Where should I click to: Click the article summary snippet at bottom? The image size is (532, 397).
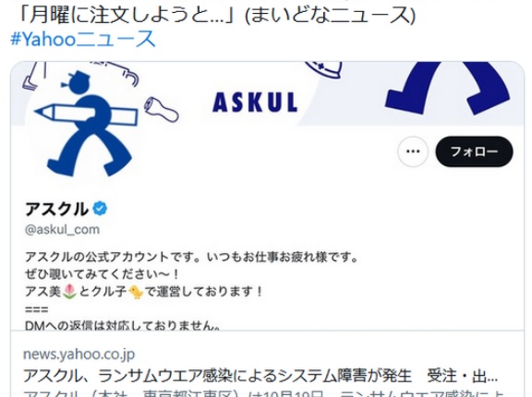click(265, 393)
